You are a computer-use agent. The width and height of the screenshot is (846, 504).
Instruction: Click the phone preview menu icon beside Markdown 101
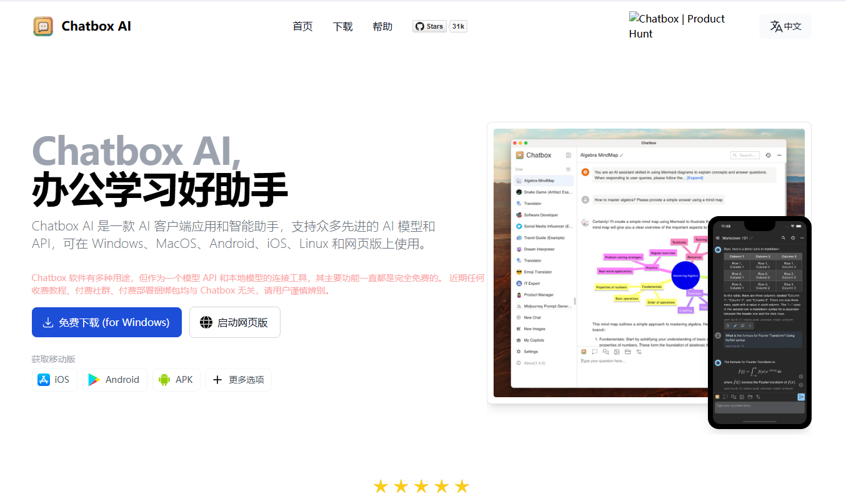[x=717, y=238]
